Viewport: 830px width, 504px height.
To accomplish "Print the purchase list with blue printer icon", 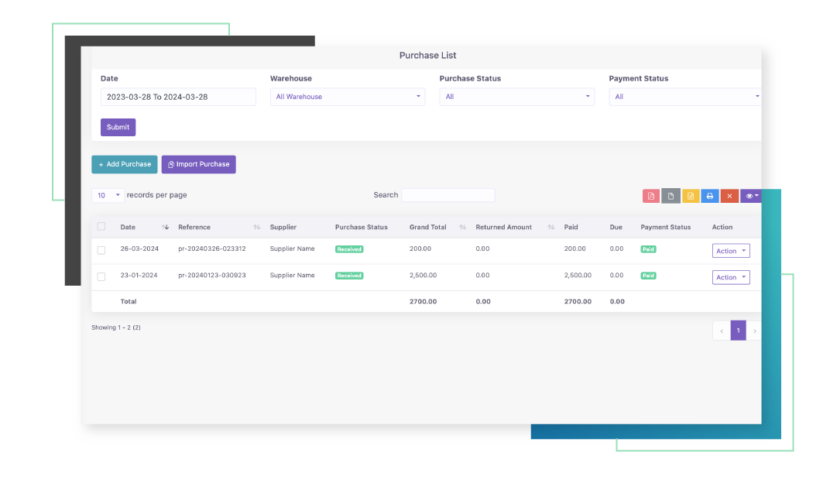I will click(710, 196).
